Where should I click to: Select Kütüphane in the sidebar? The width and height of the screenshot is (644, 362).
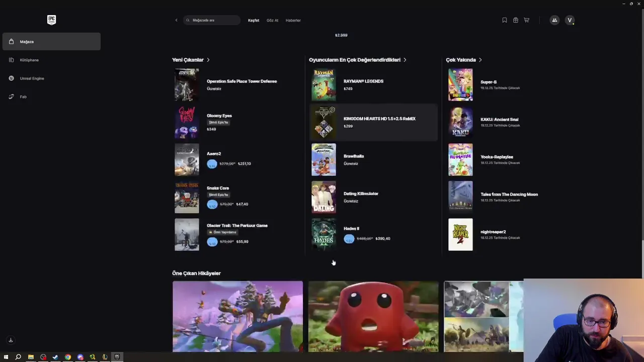tap(51, 60)
